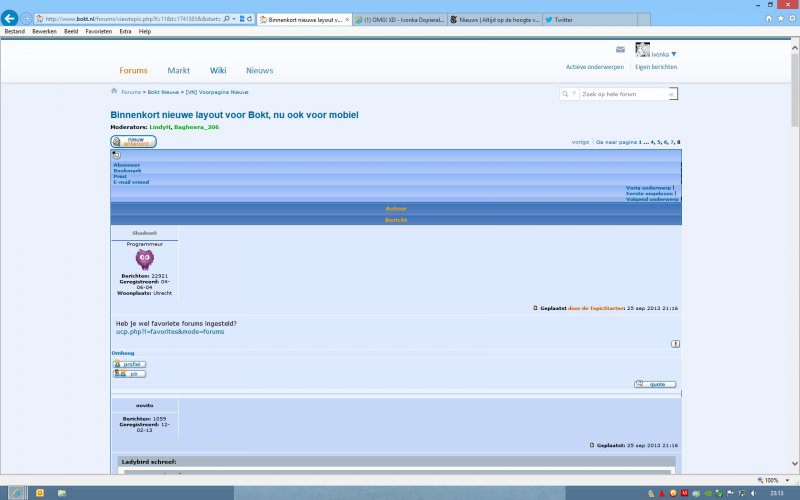The height and width of the screenshot is (500, 800).
Task: Open the ucp.php favorites link in post
Action: click(170, 332)
